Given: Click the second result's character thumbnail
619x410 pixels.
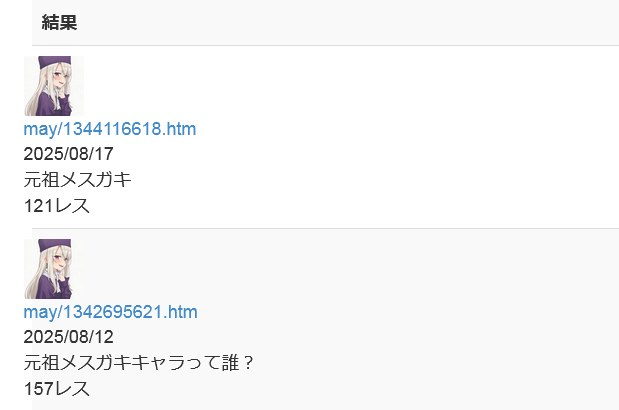Looking at the screenshot, I should 54,269.
